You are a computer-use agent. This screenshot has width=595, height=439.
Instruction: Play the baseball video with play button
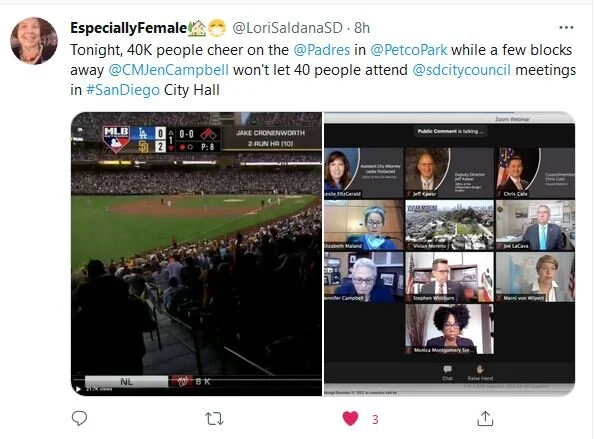[x=78, y=389]
